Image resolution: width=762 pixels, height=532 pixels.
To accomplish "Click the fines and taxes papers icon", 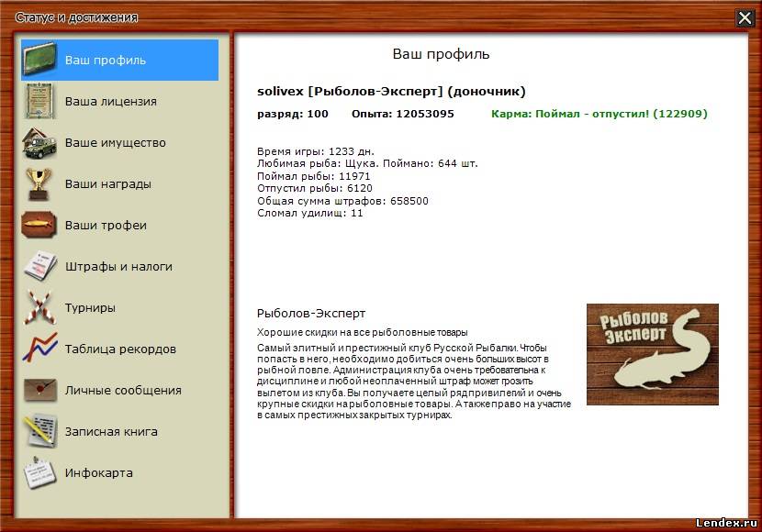I will point(39,267).
